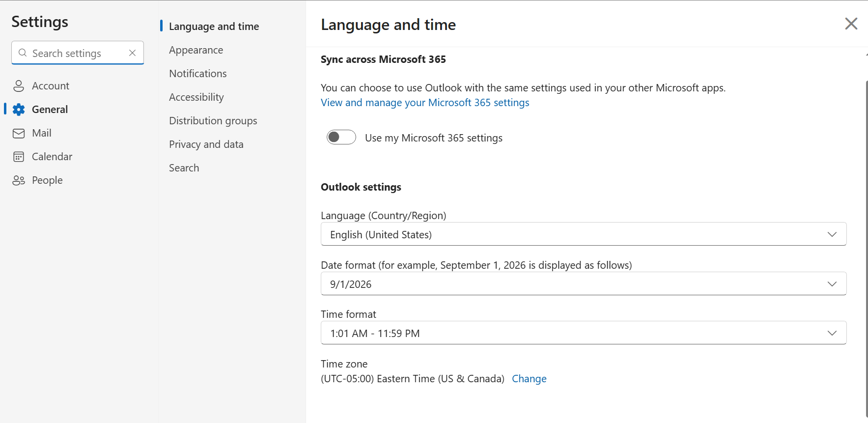Clear the search settings box with X

point(132,53)
